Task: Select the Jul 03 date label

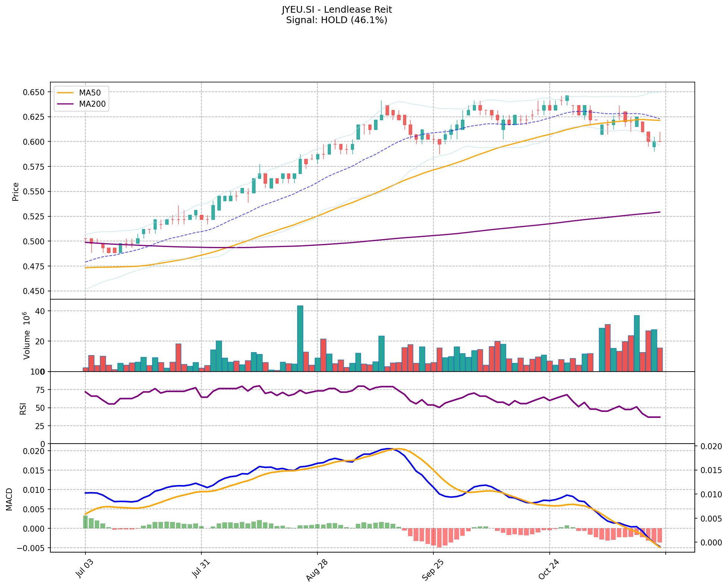Action: 84,569
